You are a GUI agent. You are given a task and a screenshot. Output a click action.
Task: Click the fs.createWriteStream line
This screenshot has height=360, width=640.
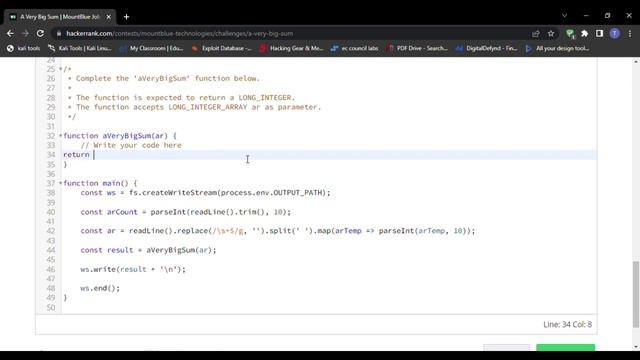point(205,193)
